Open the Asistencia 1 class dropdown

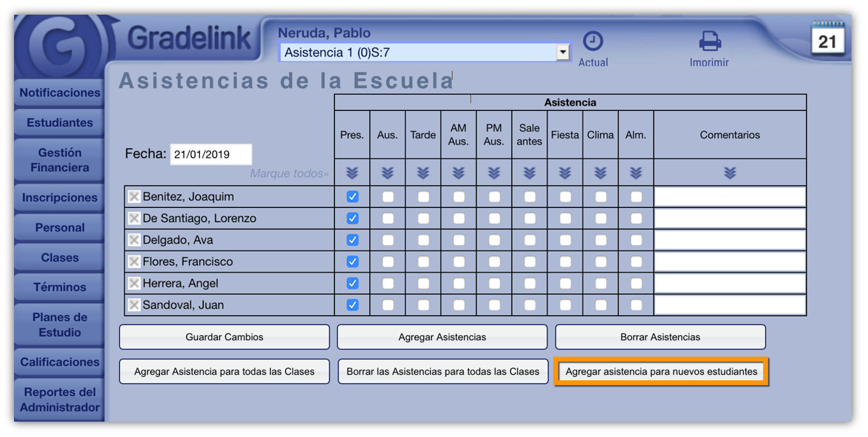coord(562,52)
